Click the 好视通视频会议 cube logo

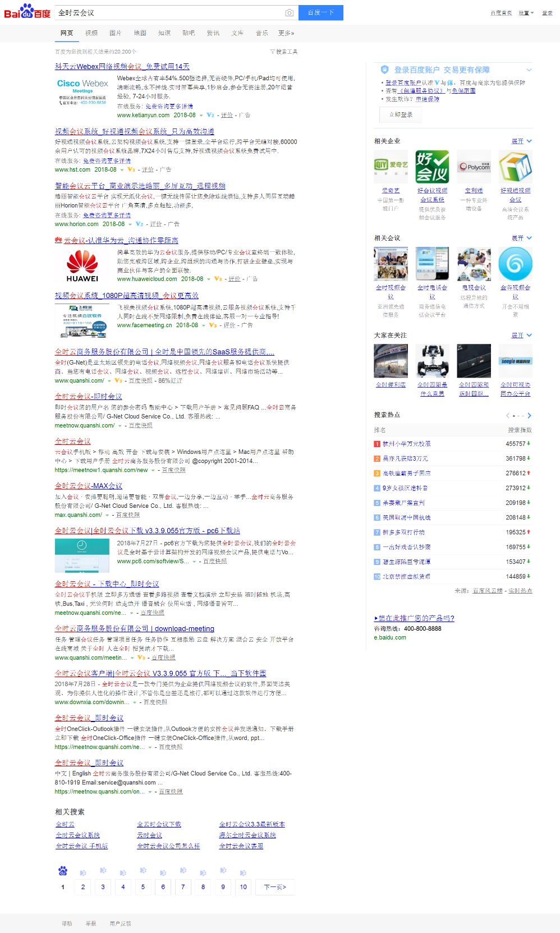tap(515, 166)
